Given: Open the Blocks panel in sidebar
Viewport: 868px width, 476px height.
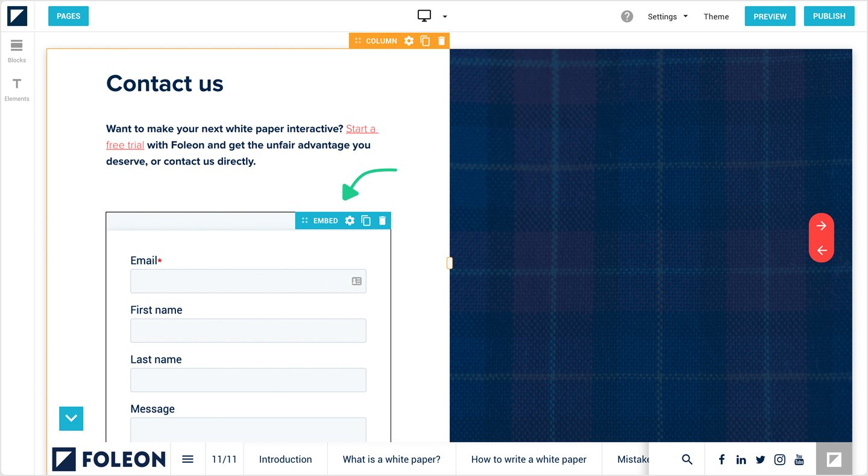Looking at the screenshot, I should (x=17, y=51).
